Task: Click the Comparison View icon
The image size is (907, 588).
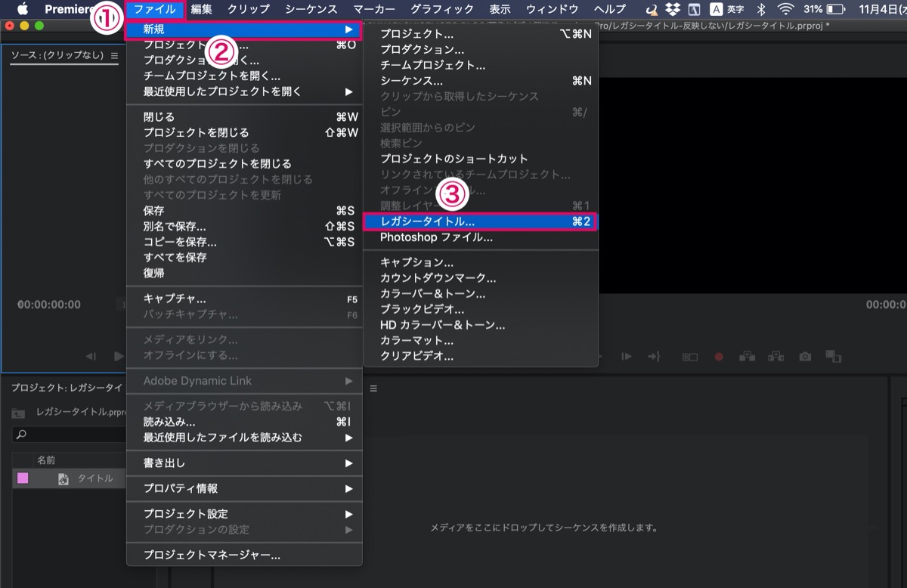Action: pos(834,356)
